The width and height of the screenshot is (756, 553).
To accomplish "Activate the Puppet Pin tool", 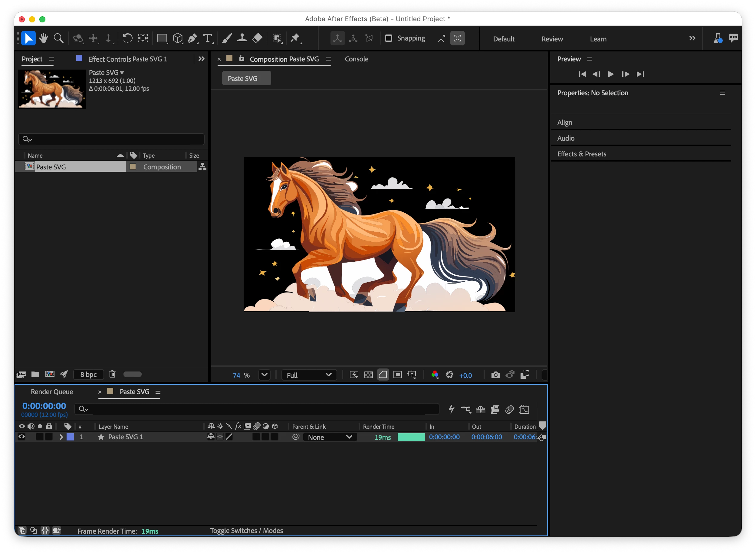I will (295, 38).
